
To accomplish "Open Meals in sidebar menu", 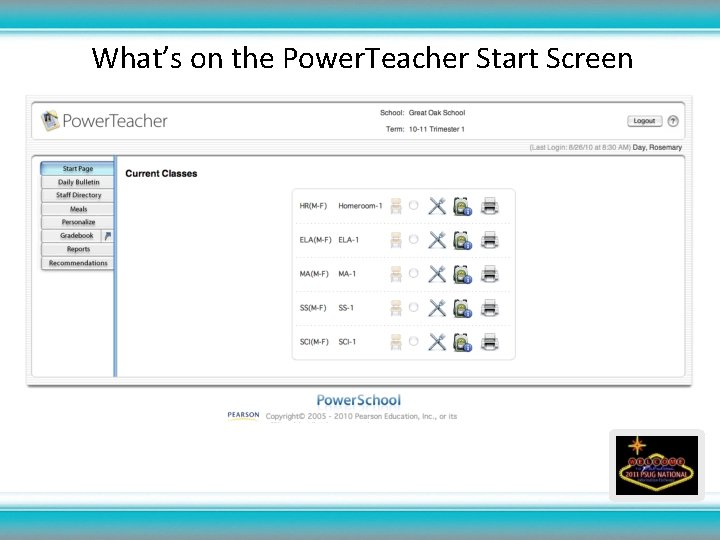I will (x=78, y=209).
